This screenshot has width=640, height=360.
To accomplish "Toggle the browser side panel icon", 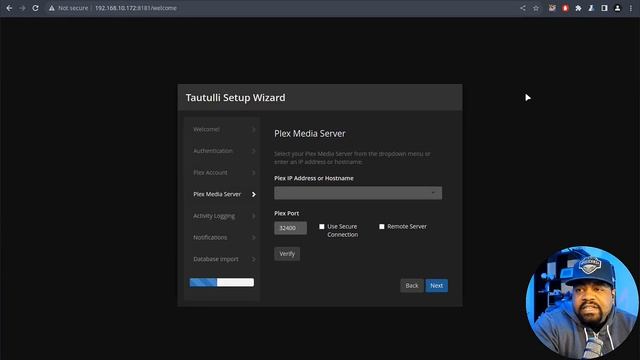I will click(604, 8).
